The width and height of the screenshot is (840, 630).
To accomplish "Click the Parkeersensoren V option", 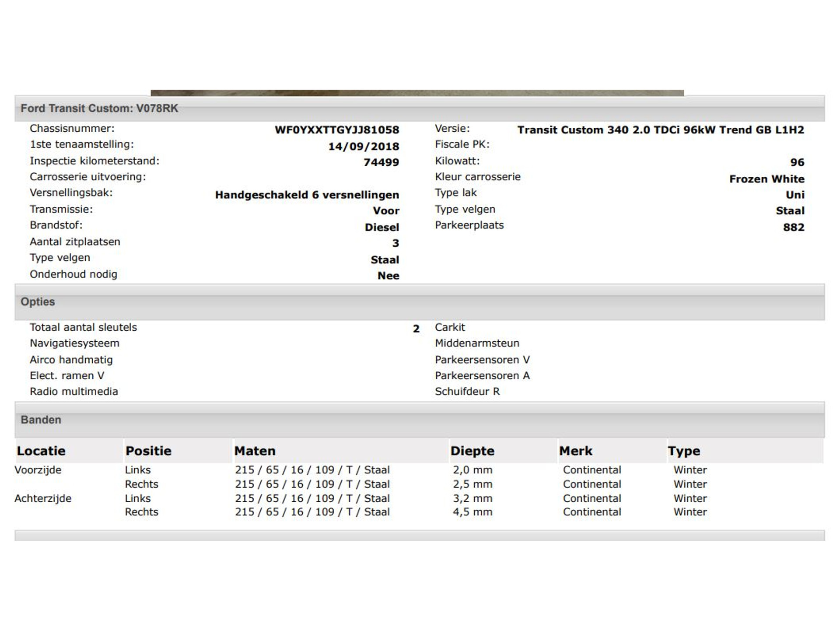I will click(x=482, y=360).
